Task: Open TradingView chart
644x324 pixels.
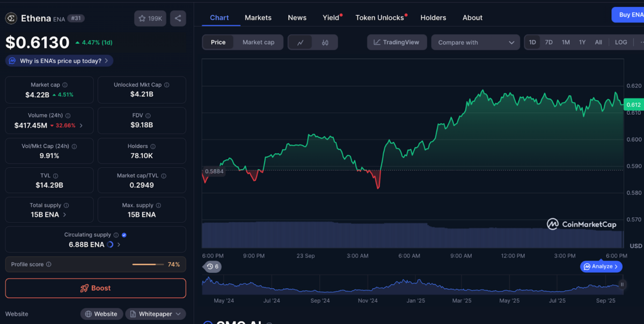Action: tap(397, 42)
